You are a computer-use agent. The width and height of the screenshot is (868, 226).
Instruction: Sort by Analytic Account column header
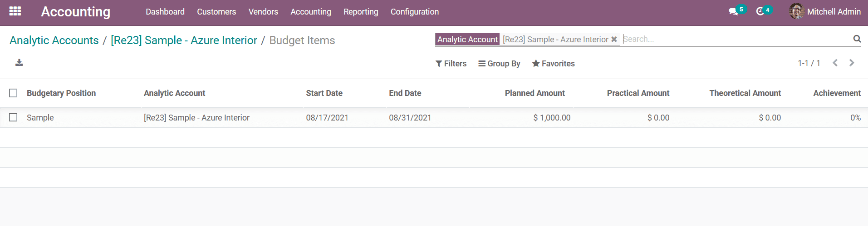[x=174, y=93]
